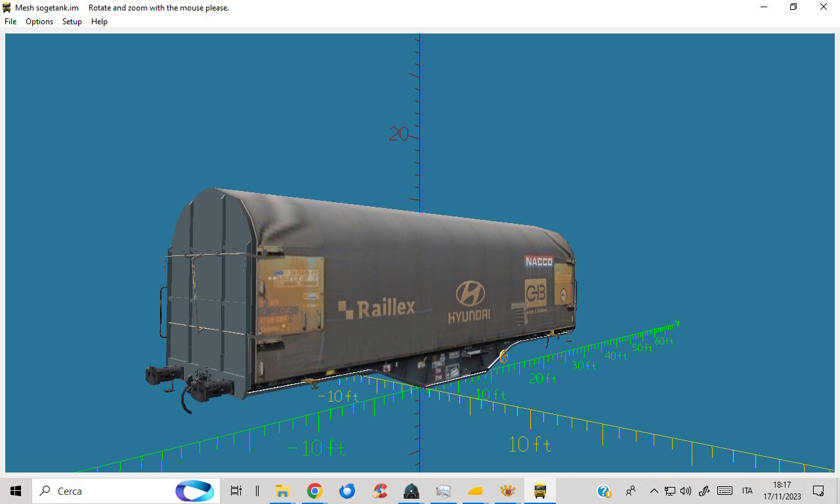This screenshot has width=840, height=504.
Task: Show hidden system tray icons
Action: (x=654, y=491)
